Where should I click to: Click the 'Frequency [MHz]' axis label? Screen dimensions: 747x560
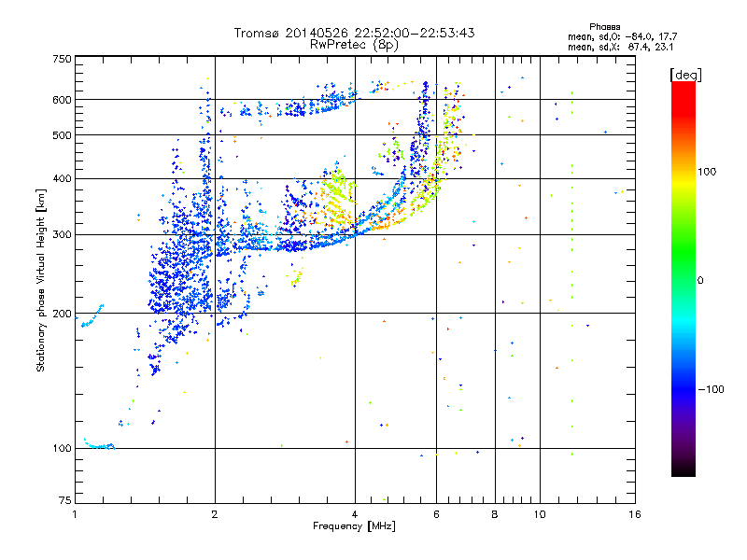[354, 526]
